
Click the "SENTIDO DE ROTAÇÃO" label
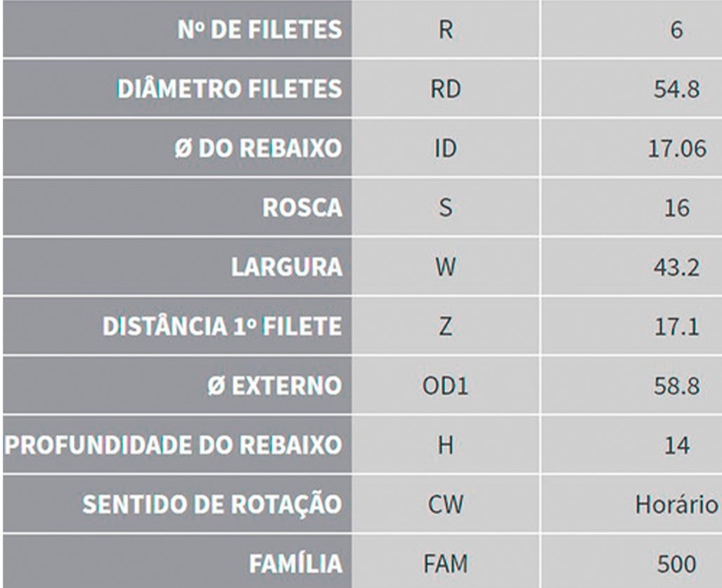[212, 504]
